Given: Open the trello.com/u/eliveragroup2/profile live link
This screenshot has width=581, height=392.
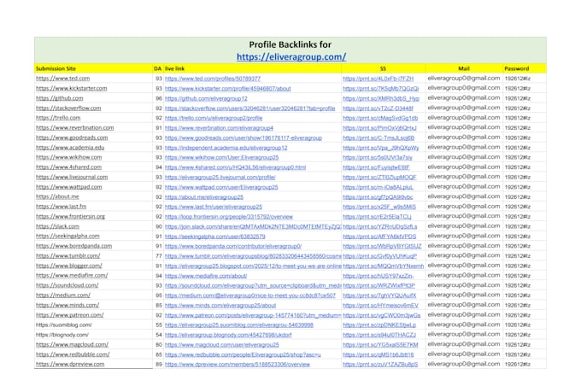Looking at the screenshot, I should point(214,118).
